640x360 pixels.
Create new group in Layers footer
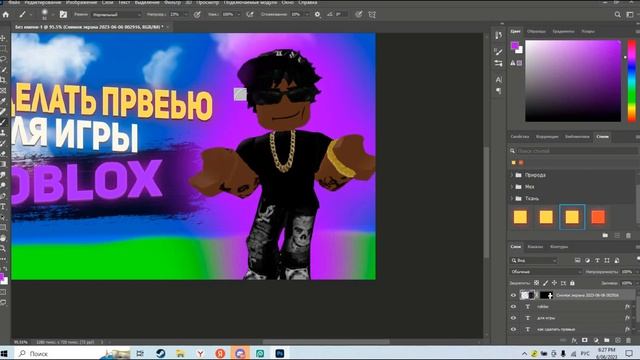(x=607, y=340)
